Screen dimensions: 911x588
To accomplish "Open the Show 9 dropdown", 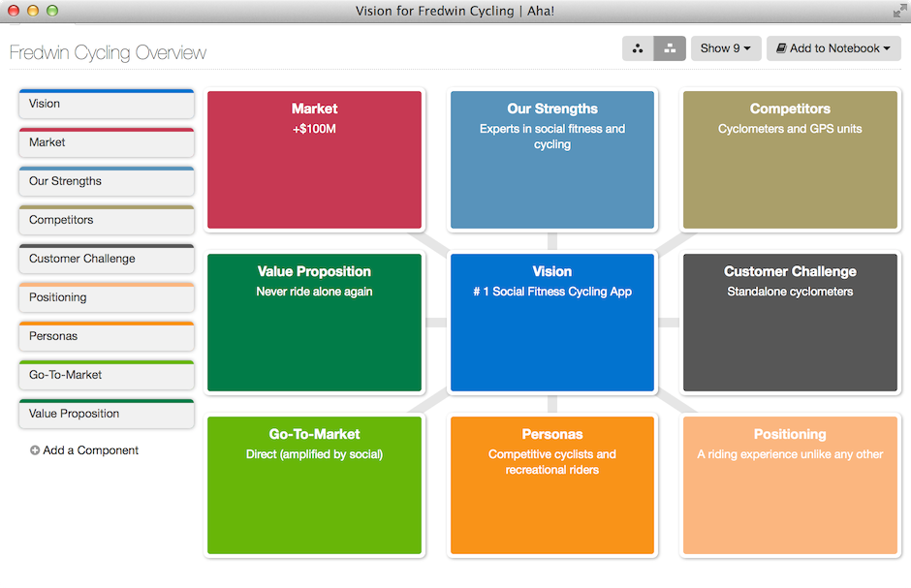I will (725, 47).
